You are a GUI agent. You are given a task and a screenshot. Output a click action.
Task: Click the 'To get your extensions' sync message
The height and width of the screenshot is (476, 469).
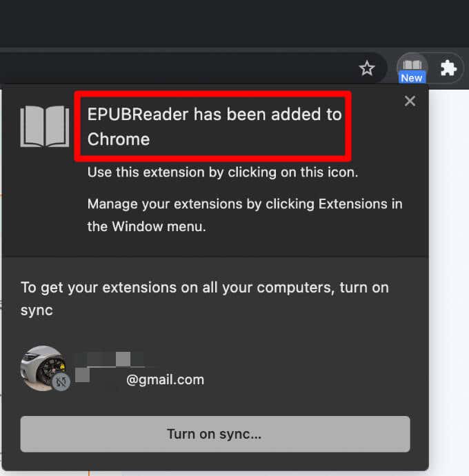[205, 299]
